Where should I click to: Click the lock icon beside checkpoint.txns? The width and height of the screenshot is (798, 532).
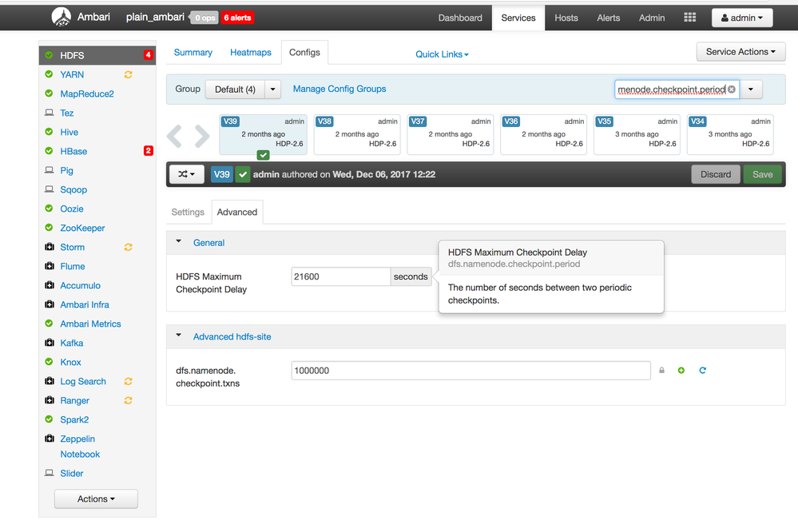[x=661, y=370]
